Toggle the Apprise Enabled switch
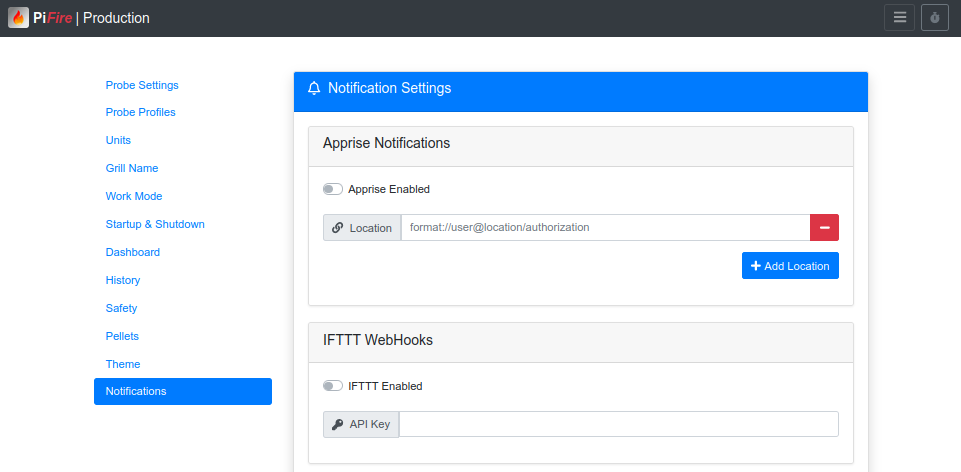Viewport: 961px width, 472px height. point(333,189)
